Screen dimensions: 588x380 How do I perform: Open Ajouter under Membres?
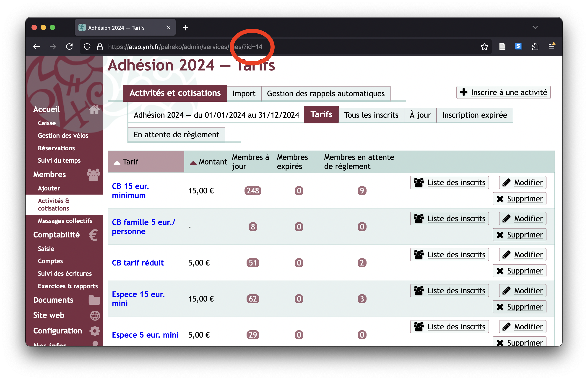pos(49,188)
